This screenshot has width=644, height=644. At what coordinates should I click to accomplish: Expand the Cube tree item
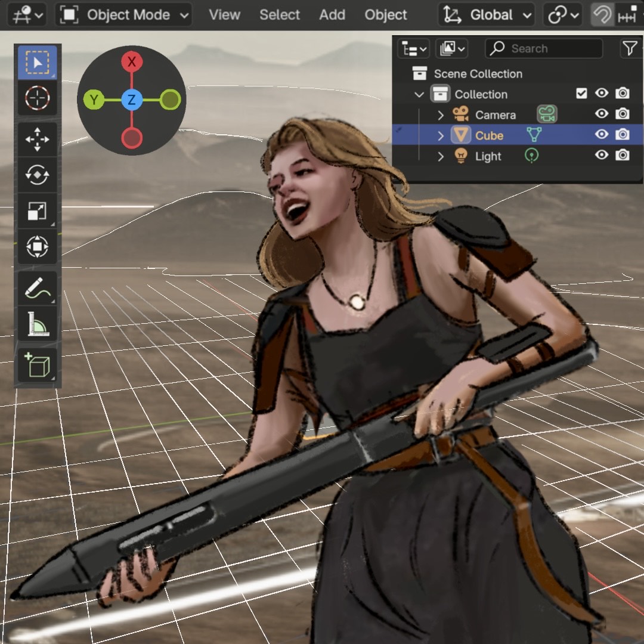(x=441, y=136)
